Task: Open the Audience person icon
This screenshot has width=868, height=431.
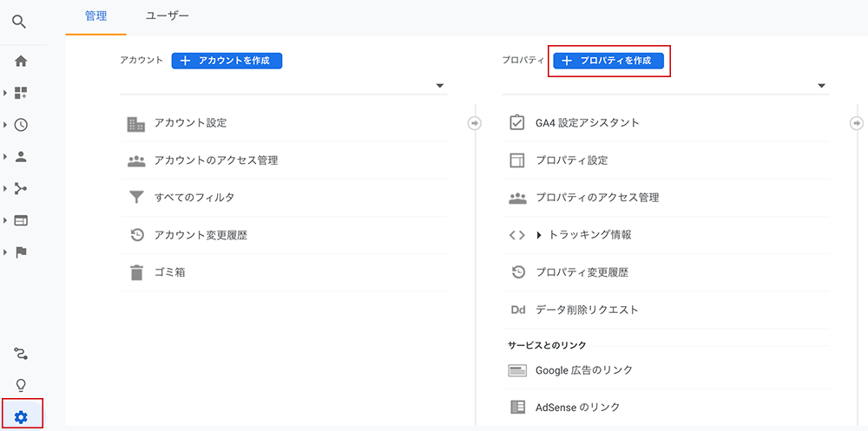Action: 21,157
